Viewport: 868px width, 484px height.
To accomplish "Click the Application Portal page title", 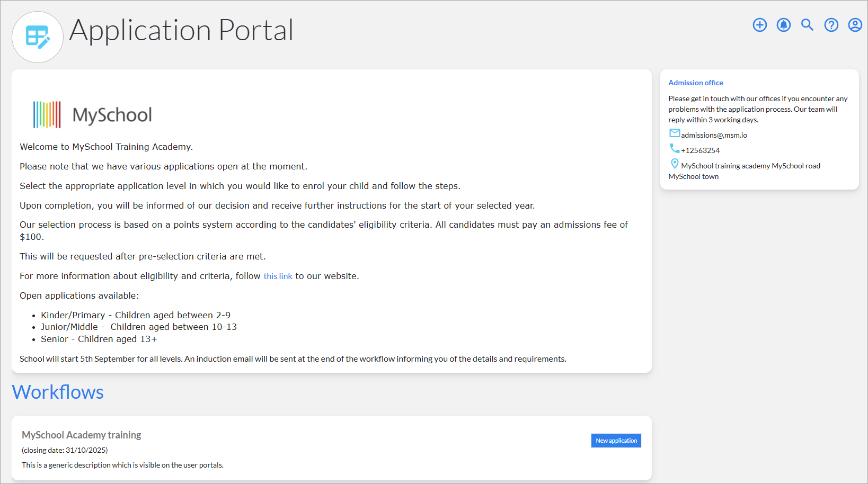I will click(x=182, y=30).
